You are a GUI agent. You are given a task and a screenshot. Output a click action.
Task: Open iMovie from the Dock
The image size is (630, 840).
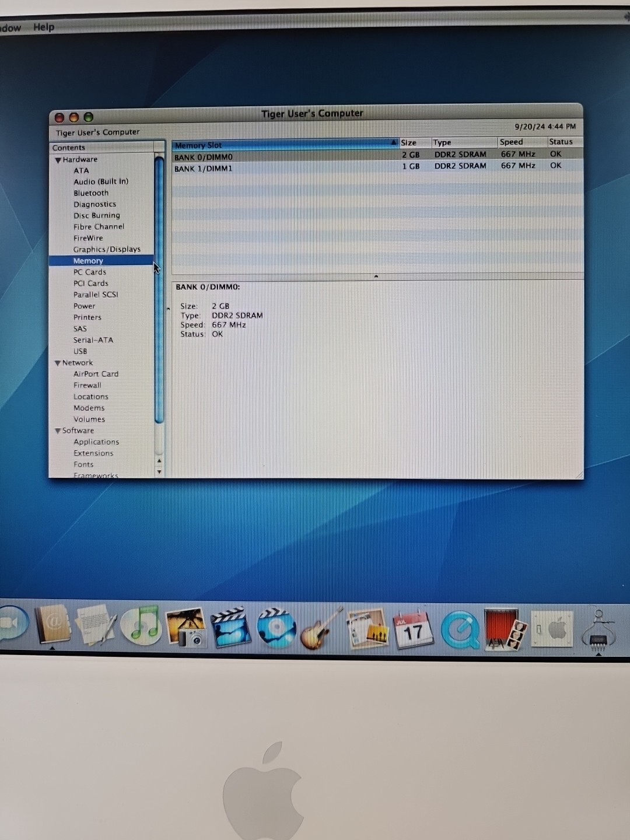click(230, 626)
